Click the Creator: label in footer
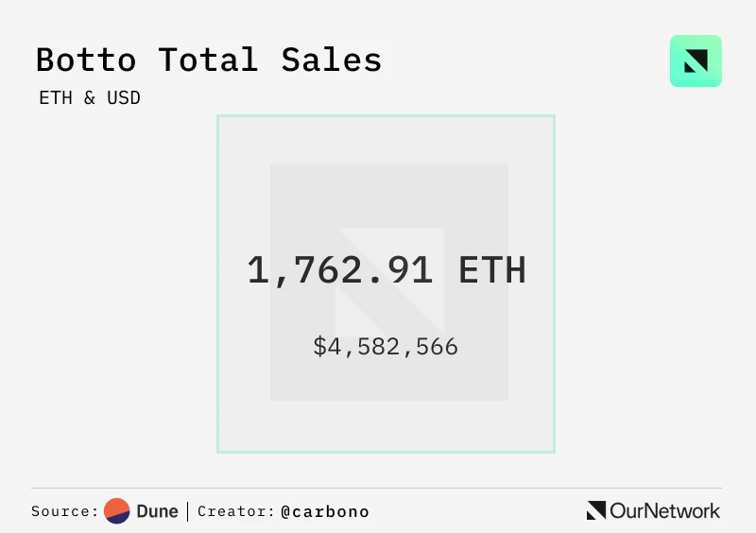 pyautogui.click(x=236, y=512)
